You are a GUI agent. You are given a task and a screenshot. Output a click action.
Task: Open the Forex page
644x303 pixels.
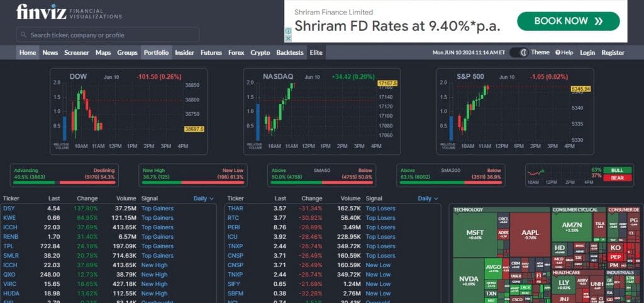click(236, 53)
